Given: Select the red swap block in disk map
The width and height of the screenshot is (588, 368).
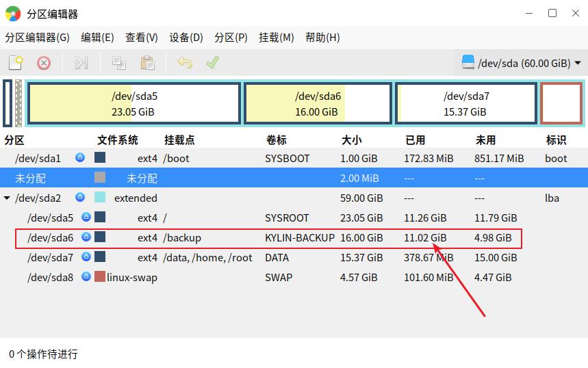Looking at the screenshot, I should (561, 103).
